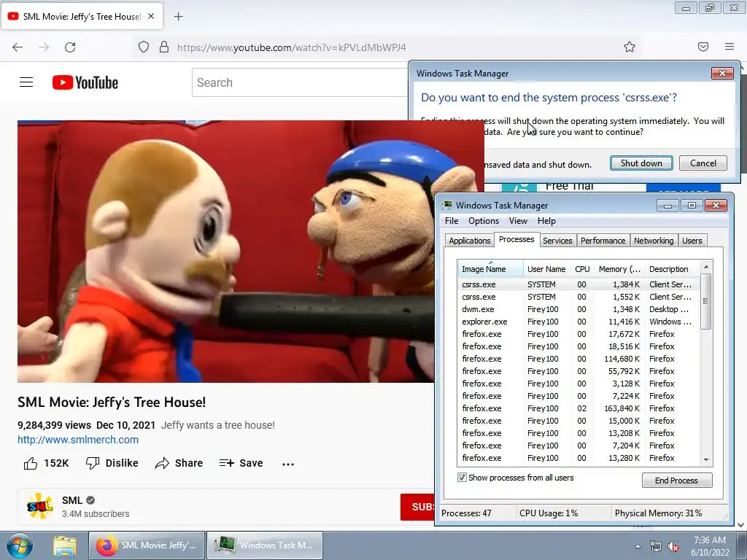Open a new browser tab with plus
Image resolution: width=747 pixels, height=560 pixels.
[x=178, y=17]
